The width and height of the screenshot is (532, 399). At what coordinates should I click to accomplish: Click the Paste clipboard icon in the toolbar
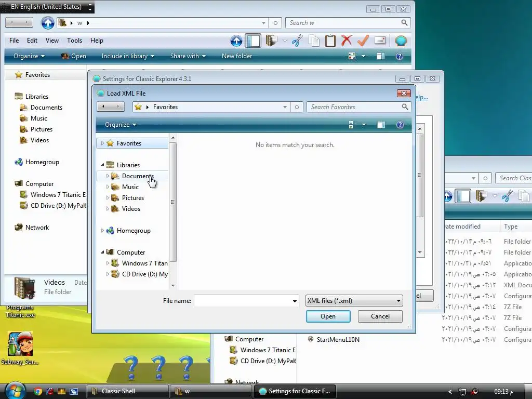330,41
